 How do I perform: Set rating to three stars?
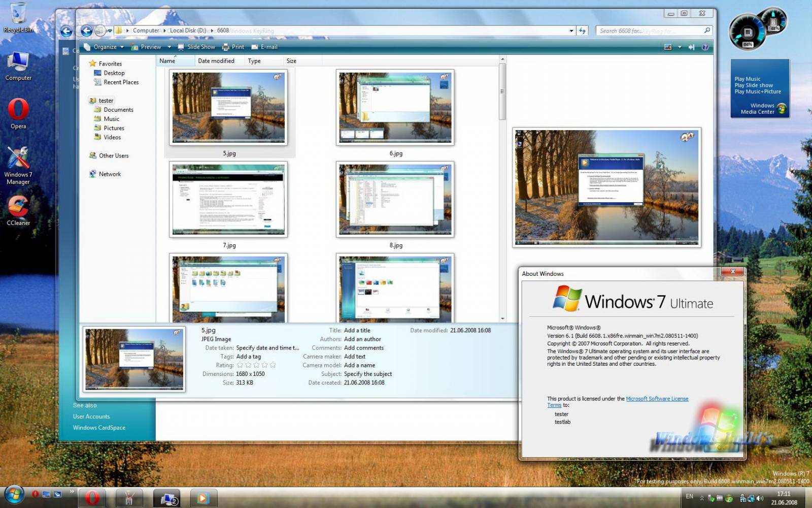click(x=256, y=365)
